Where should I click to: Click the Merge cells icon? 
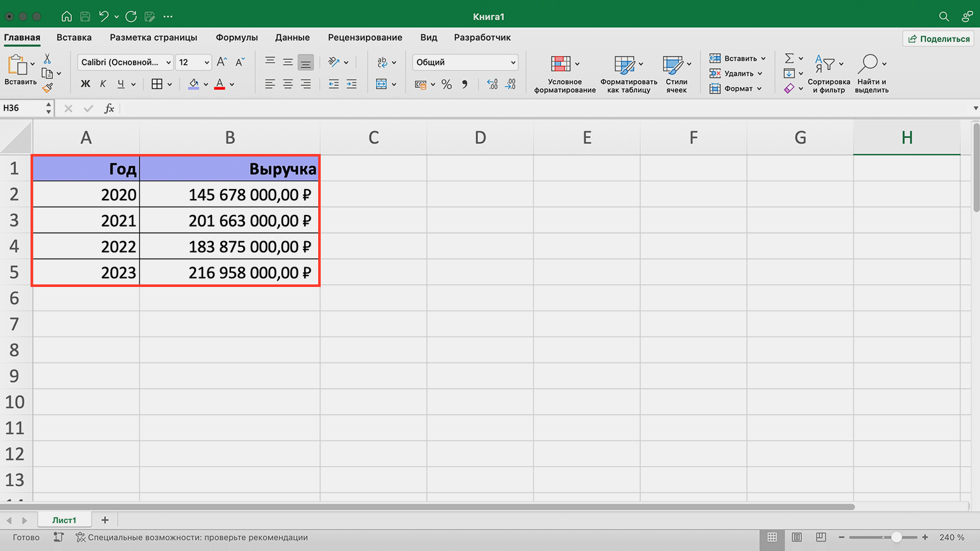(x=382, y=84)
